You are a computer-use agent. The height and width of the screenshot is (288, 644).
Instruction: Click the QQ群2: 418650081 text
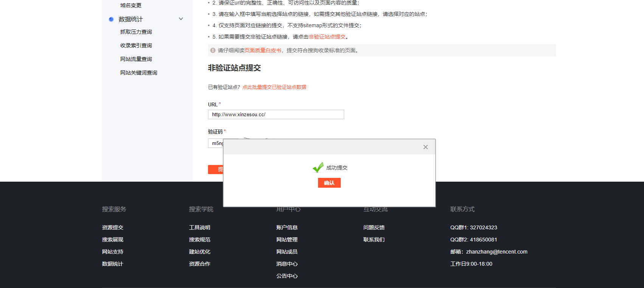tap(474, 240)
